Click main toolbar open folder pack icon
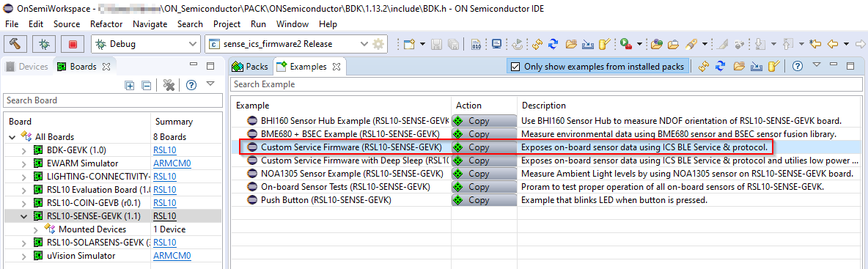Viewport: 868px width, 269px height. point(571,44)
